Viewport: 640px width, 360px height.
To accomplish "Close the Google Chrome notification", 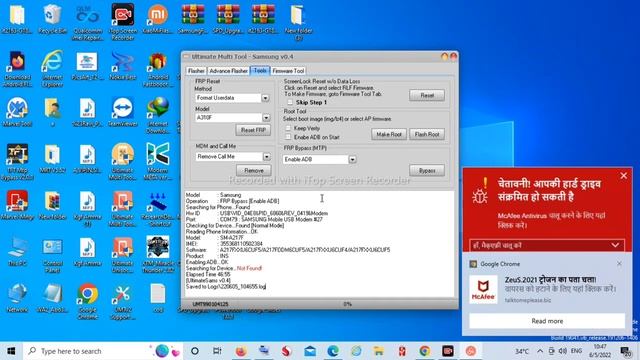I will tap(619, 264).
